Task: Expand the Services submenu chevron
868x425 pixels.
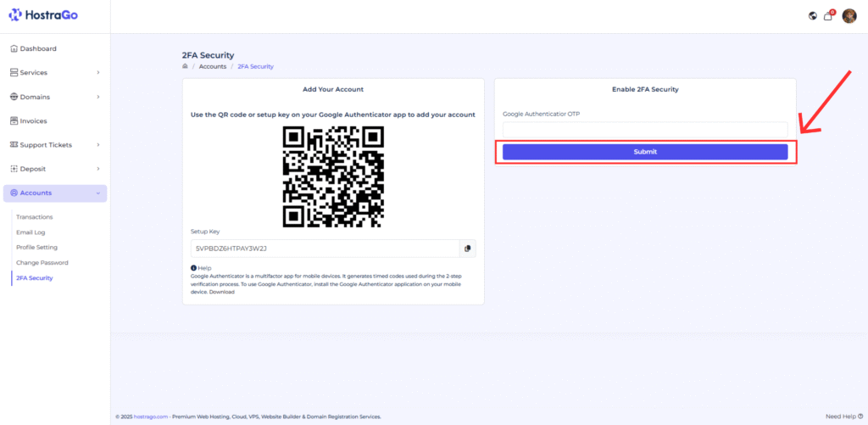Action: tap(98, 73)
